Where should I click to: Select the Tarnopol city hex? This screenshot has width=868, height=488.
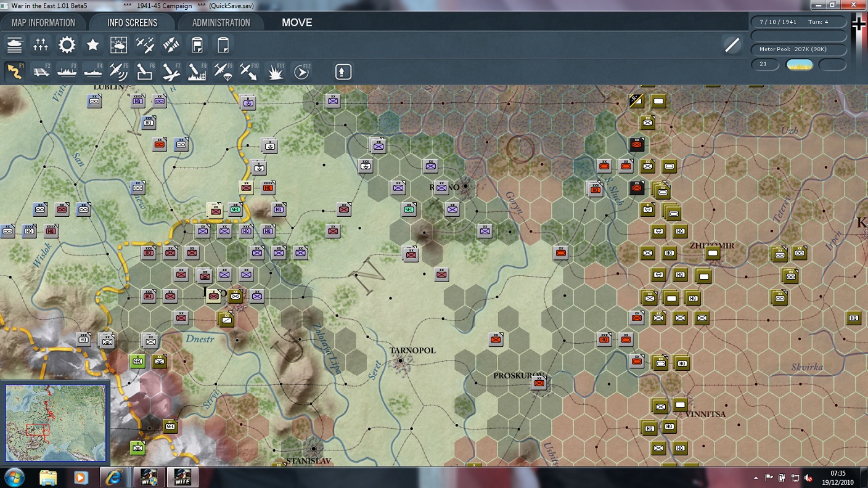pyautogui.click(x=401, y=361)
